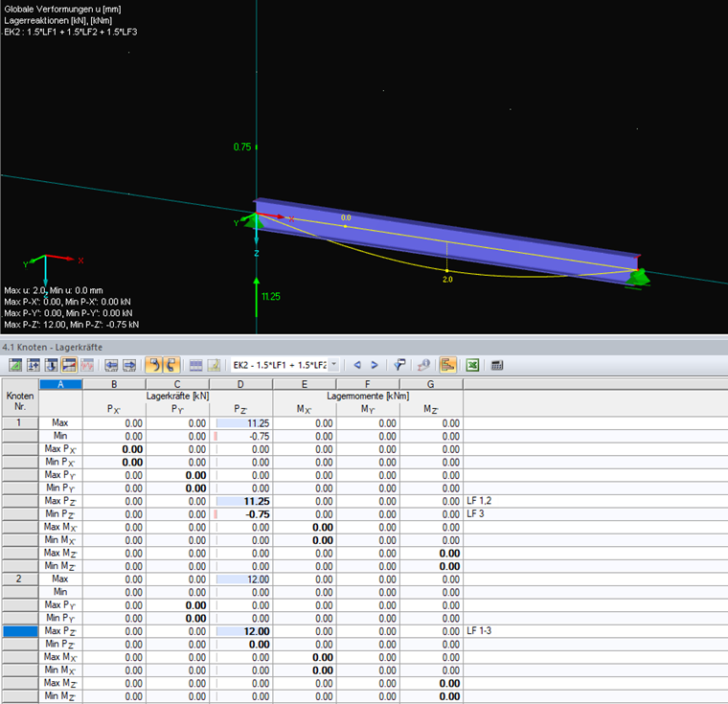The width and height of the screenshot is (728, 704).
Task: Click the 11.25 reaction label in viewport
Action: 271,296
